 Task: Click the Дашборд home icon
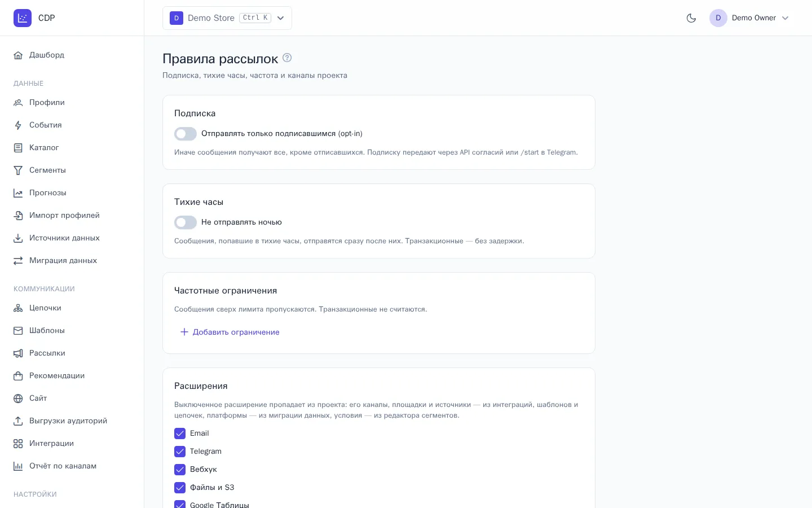[18, 55]
